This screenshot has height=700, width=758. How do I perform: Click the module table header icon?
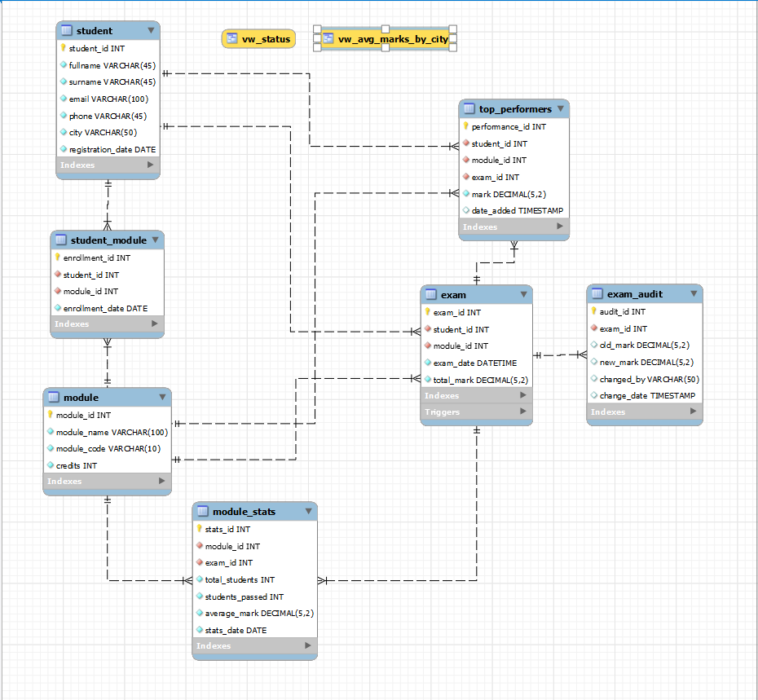54,397
